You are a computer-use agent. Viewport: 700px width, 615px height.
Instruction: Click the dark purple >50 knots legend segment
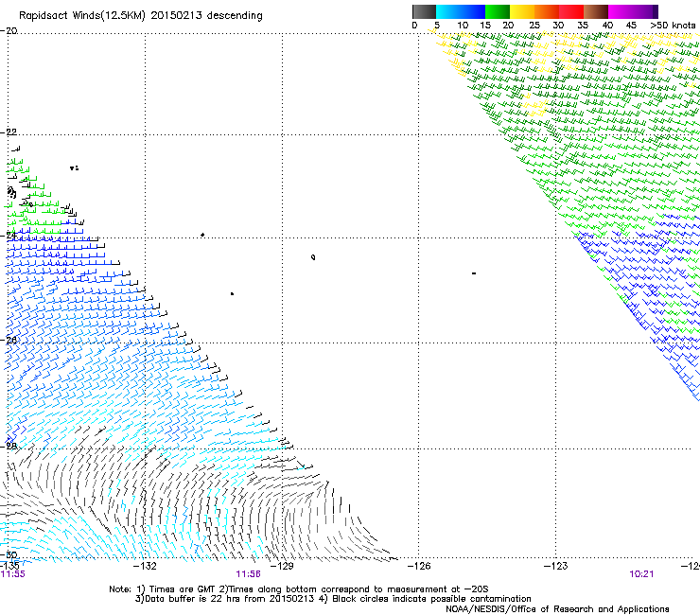coord(656,11)
